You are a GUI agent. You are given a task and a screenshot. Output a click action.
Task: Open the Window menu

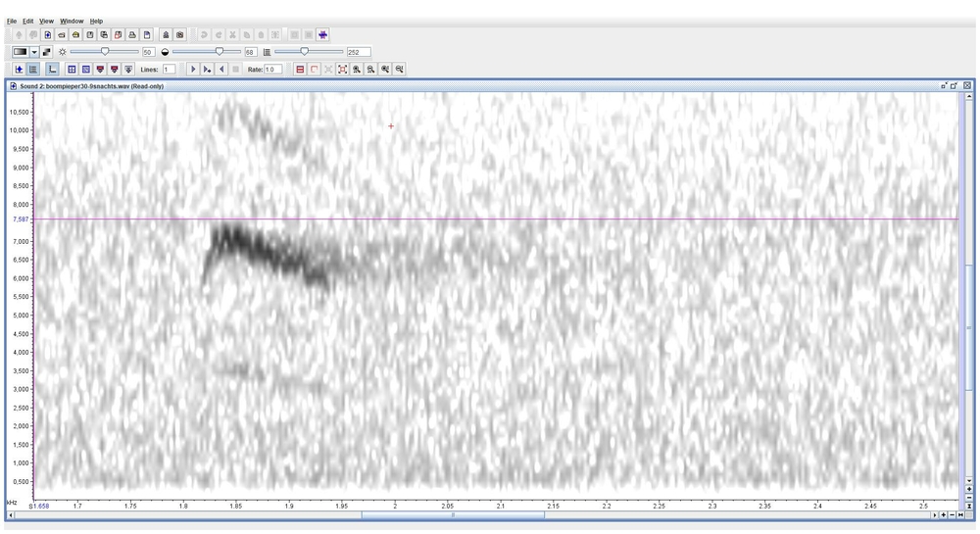click(72, 21)
